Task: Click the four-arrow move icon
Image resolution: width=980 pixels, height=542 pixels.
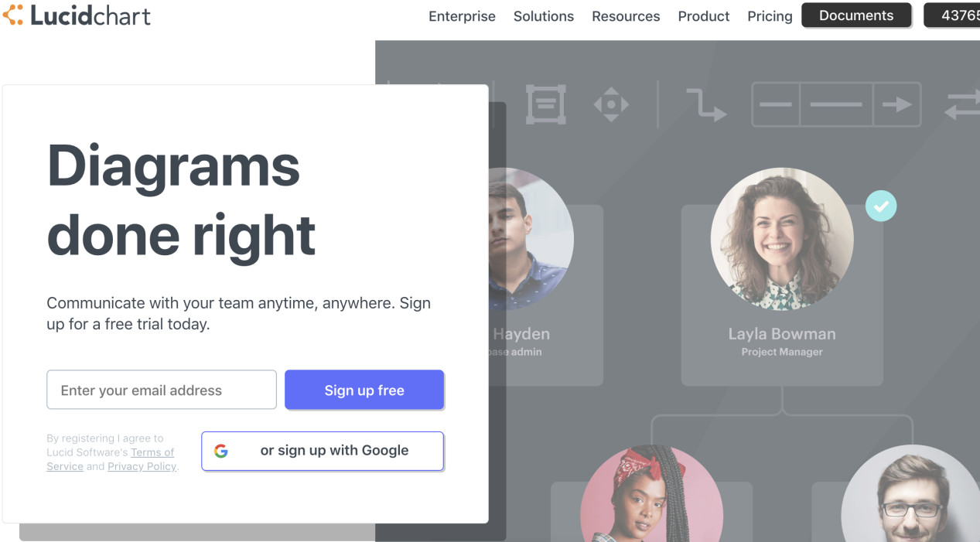Action: click(611, 104)
